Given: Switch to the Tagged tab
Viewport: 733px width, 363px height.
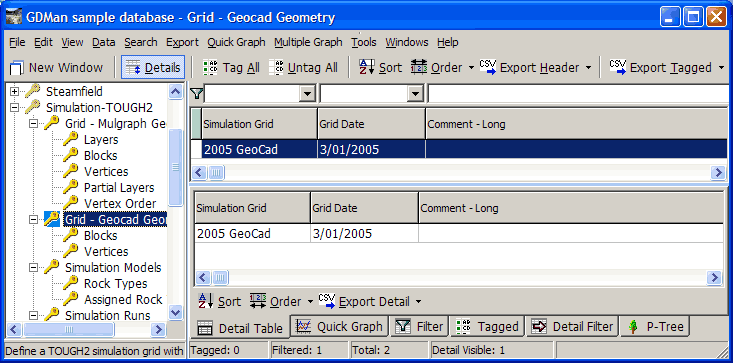Looking at the screenshot, I should [x=488, y=326].
